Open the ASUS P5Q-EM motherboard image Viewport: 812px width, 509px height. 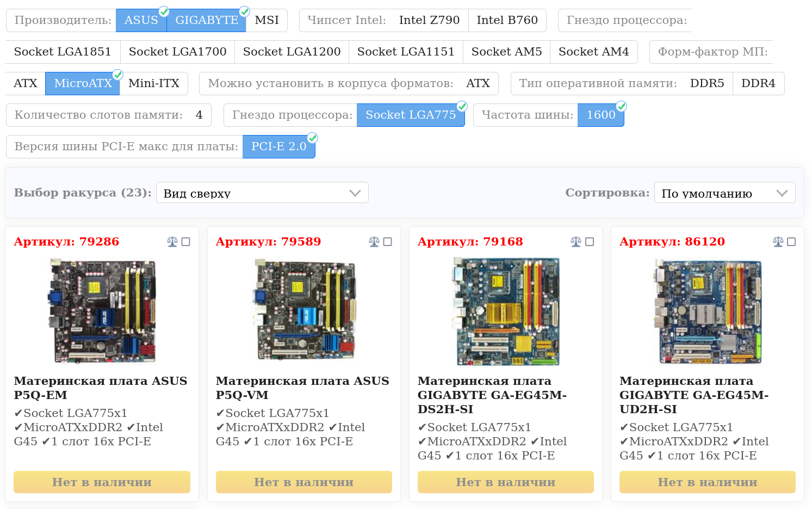[x=102, y=311]
